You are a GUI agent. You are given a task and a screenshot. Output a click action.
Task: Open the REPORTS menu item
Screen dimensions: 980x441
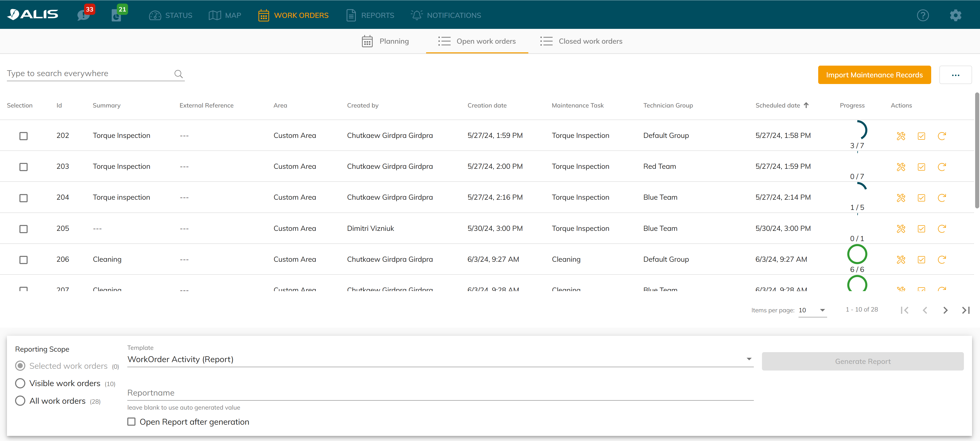click(370, 15)
